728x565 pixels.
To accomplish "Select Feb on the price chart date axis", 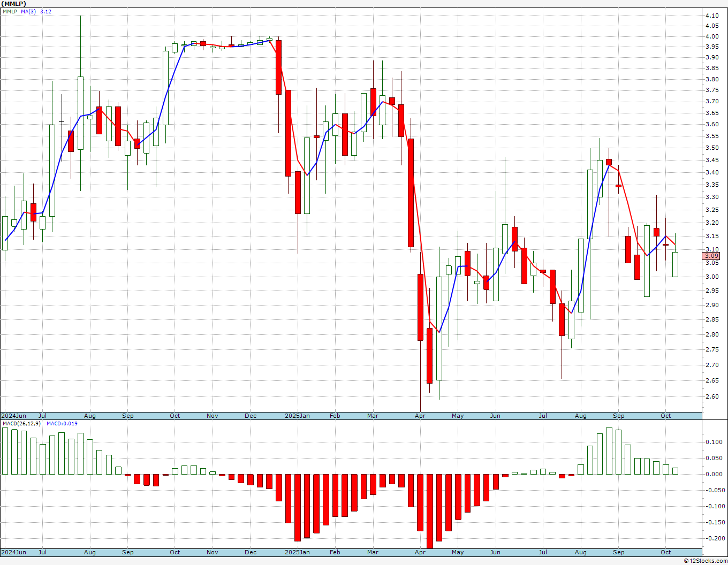I will point(335,416).
